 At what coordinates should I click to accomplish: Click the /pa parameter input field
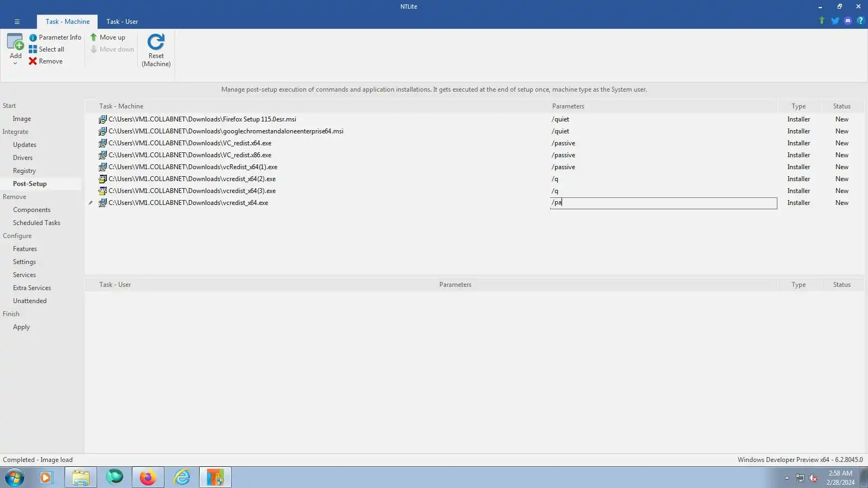point(663,203)
